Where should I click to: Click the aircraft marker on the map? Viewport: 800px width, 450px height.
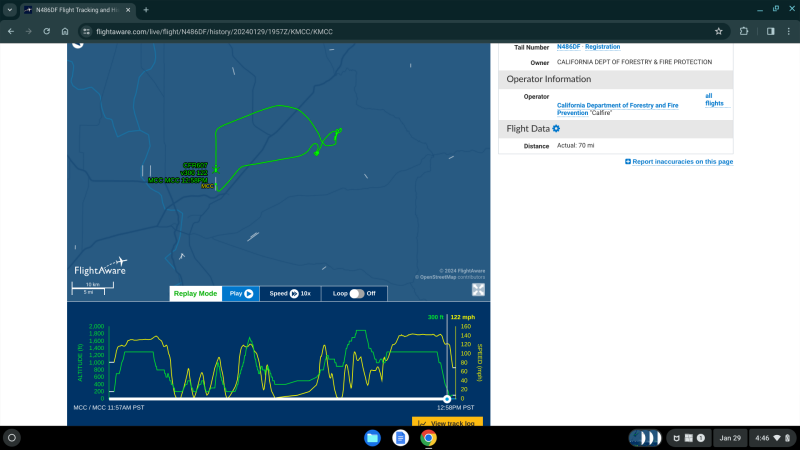pyautogui.click(x=216, y=168)
